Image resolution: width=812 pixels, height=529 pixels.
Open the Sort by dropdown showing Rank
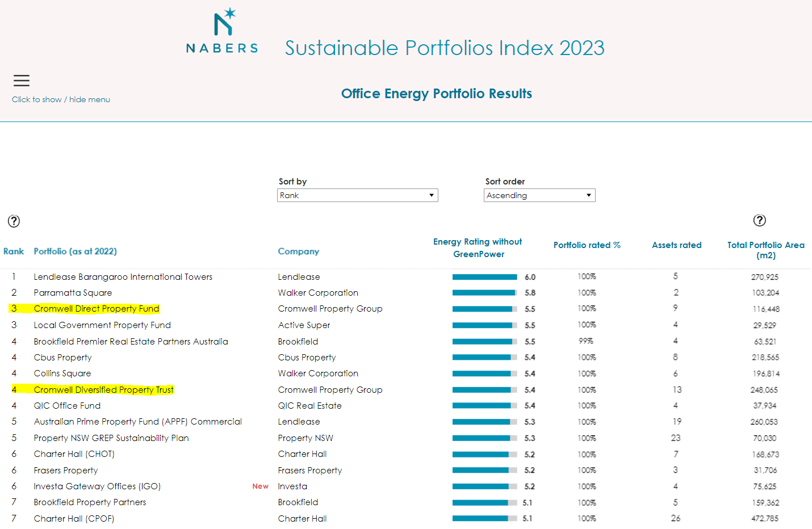tap(358, 195)
